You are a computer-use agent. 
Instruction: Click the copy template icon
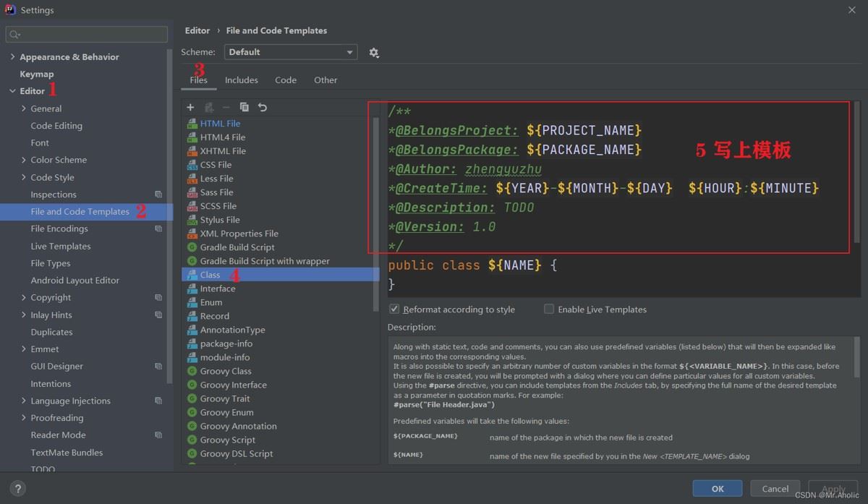(x=244, y=107)
